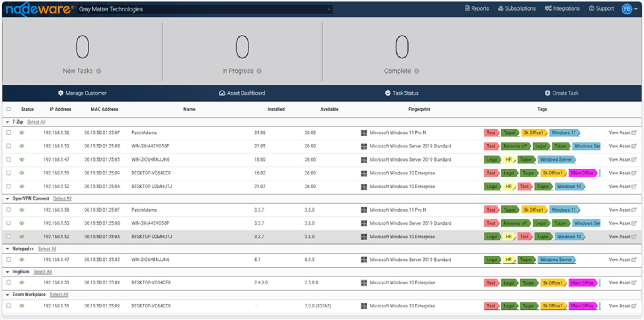Collapse the Zoom Workplace group
Viewport: 644px width, 320px height.
(x=8, y=295)
